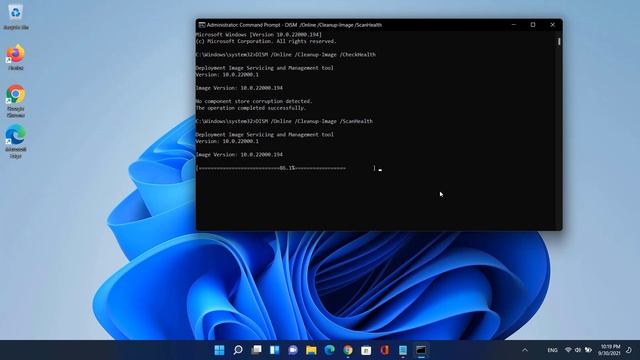Open the Command Prompt title bar system icon
This screenshot has height=360, width=640.
201,25
